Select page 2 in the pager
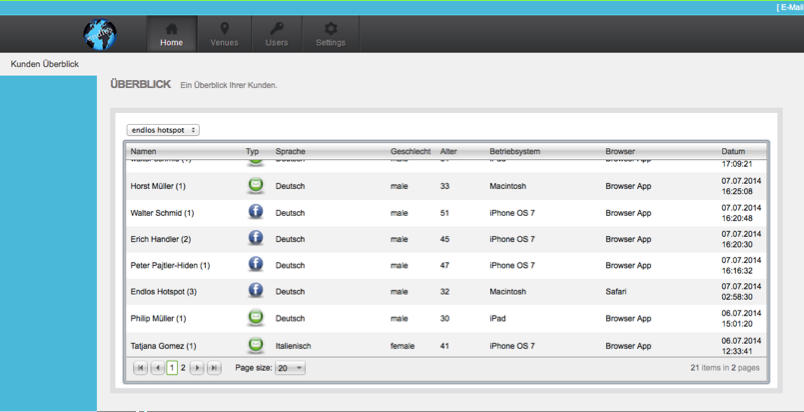Viewport: 804px width, 412px height. [x=183, y=368]
